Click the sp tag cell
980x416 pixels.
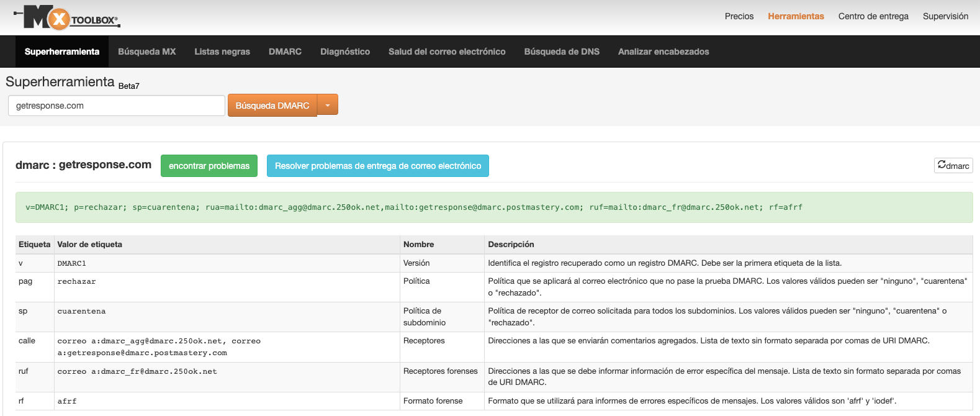coord(35,317)
